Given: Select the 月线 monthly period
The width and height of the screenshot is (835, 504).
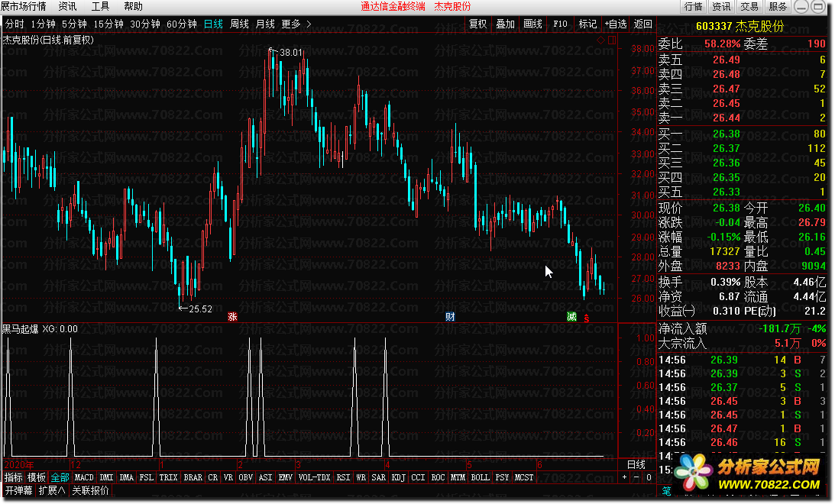Looking at the screenshot, I should [x=265, y=24].
